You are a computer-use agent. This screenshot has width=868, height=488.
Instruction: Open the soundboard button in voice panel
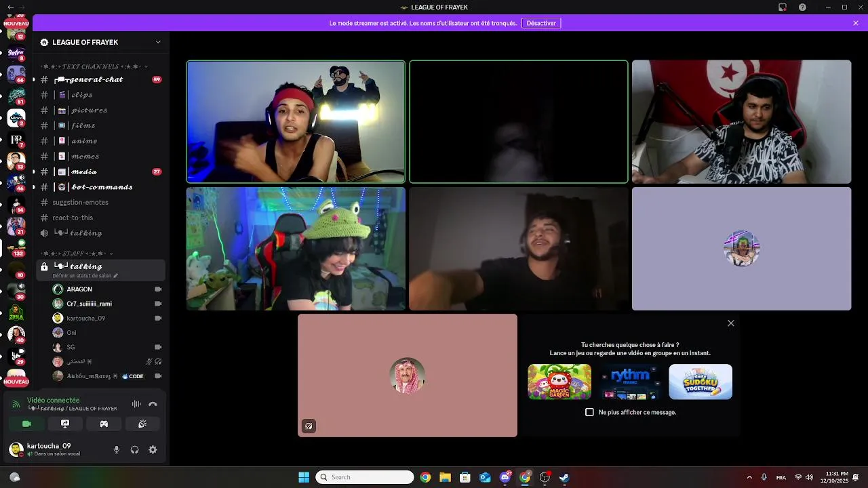point(142,424)
